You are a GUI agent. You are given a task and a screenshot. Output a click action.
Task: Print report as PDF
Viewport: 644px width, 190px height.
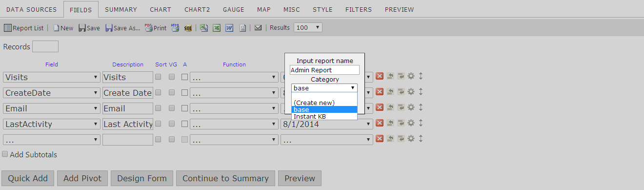tap(156, 28)
